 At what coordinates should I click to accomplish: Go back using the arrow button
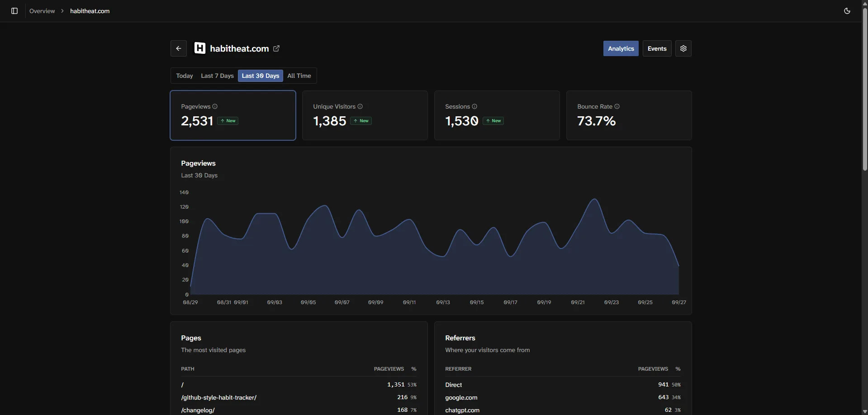coord(179,48)
